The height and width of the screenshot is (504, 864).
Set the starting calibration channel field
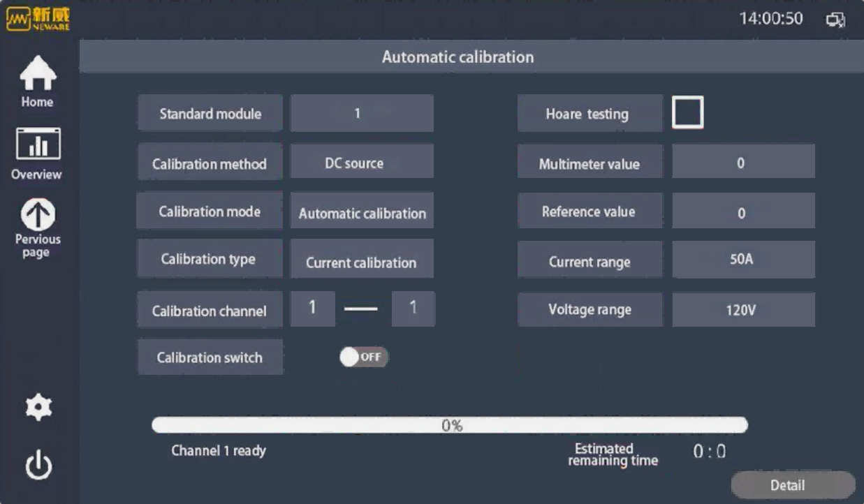click(x=312, y=309)
